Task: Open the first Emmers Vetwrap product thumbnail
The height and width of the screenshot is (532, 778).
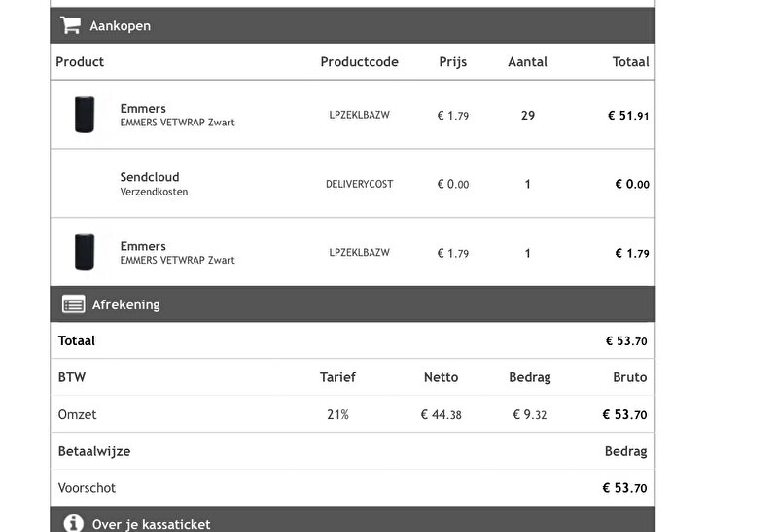Action: click(85, 115)
